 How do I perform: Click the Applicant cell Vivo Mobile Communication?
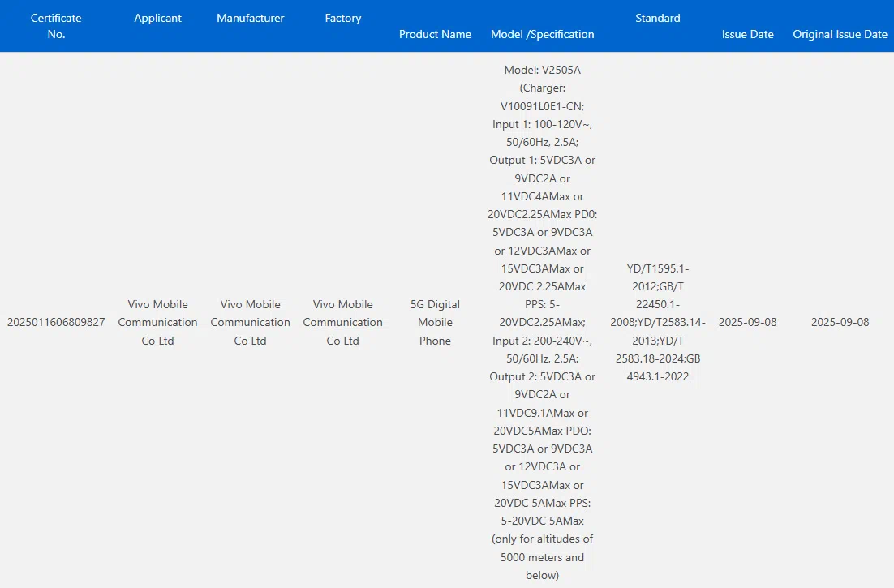click(158, 322)
